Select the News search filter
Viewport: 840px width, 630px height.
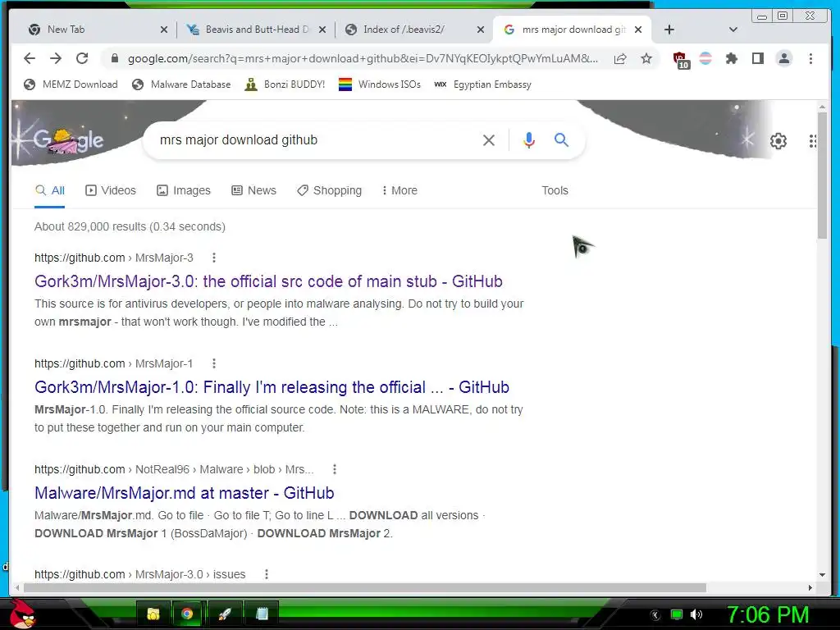coord(254,190)
